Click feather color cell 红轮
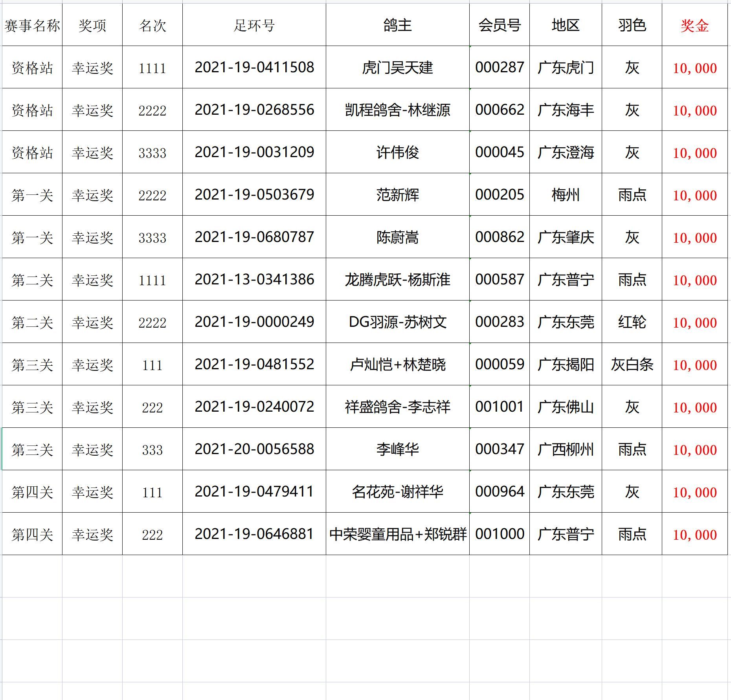This screenshot has width=731, height=700. click(632, 322)
